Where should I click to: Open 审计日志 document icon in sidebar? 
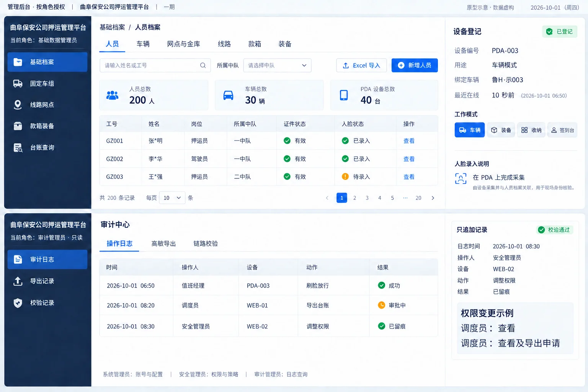tap(18, 260)
